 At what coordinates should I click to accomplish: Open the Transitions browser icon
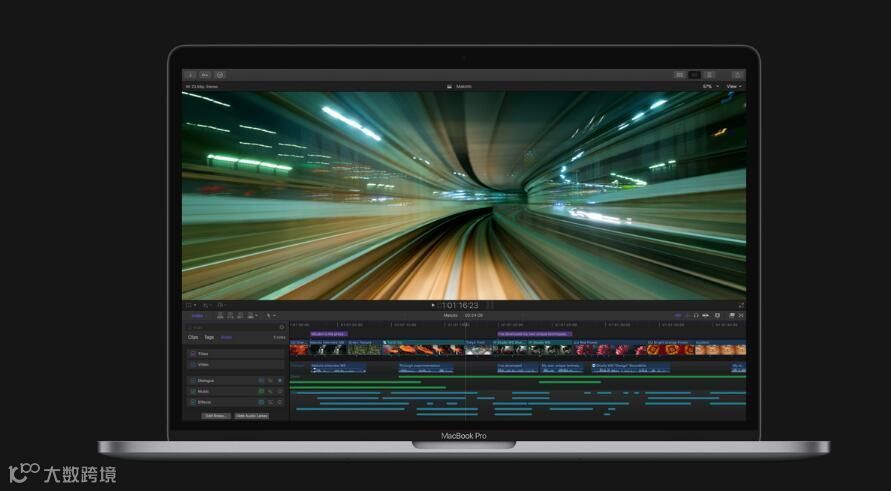(x=740, y=315)
